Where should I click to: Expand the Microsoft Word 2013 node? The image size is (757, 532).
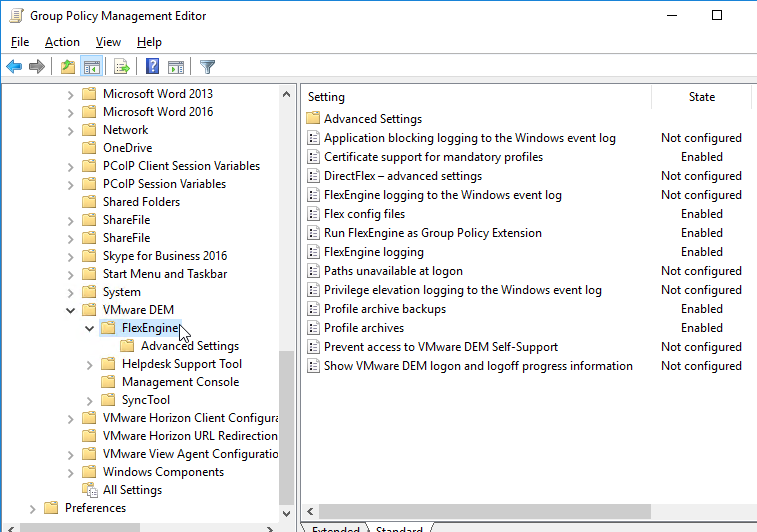coord(70,95)
